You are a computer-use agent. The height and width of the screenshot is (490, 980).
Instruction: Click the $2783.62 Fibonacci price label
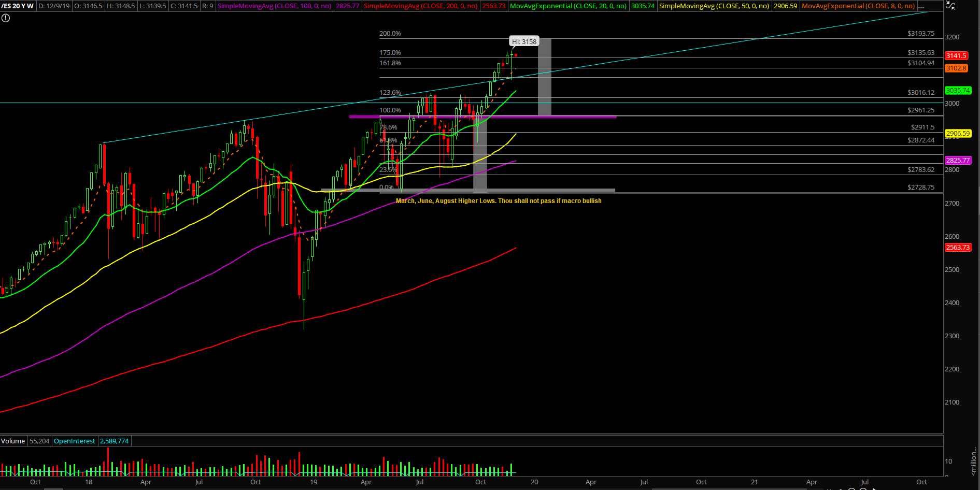tap(921, 170)
